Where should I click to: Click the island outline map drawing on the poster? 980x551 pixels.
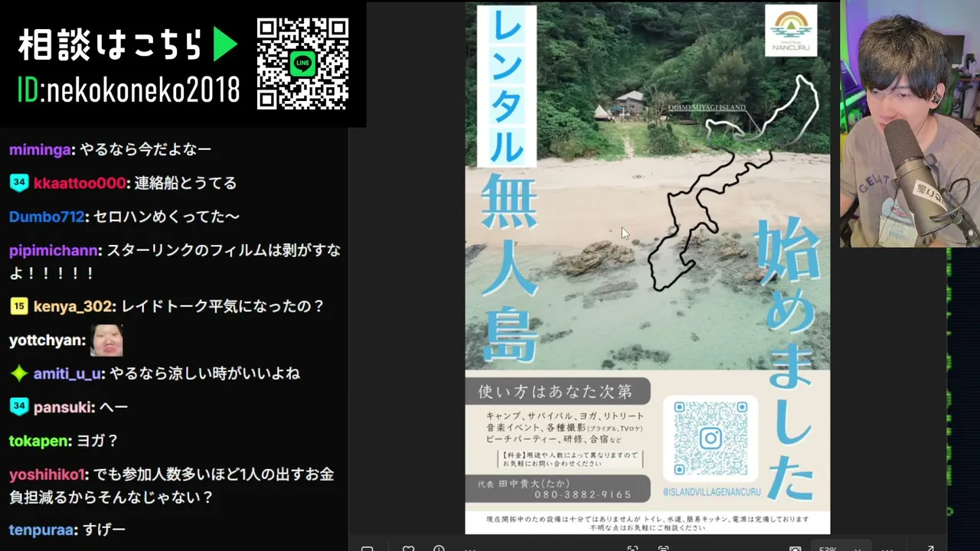[x=733, y=183]
